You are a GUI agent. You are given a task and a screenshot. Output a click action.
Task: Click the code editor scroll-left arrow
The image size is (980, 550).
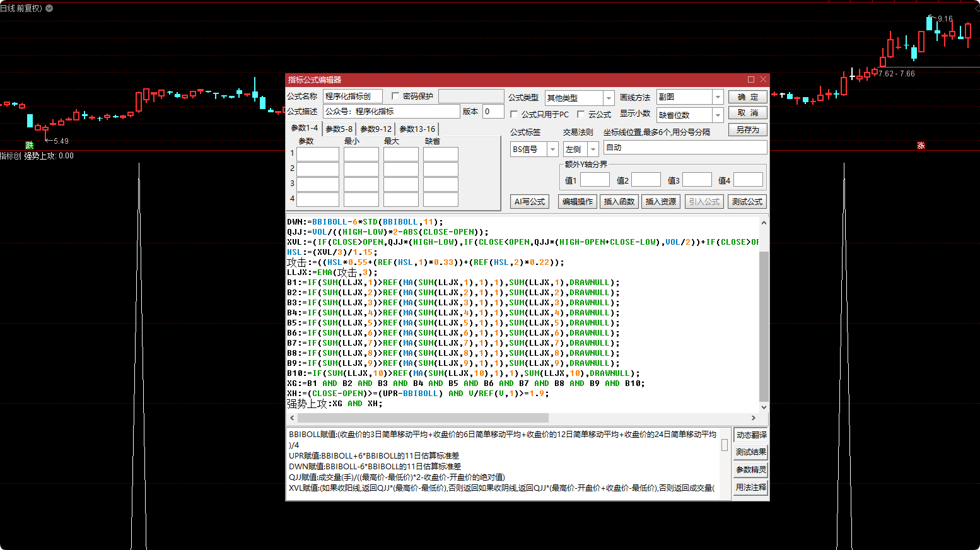pos(292,418)
